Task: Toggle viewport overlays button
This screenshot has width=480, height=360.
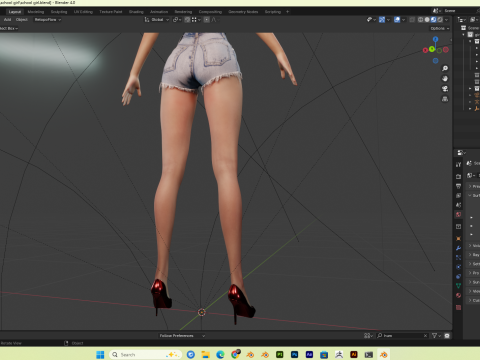Action: click(397, 20)
